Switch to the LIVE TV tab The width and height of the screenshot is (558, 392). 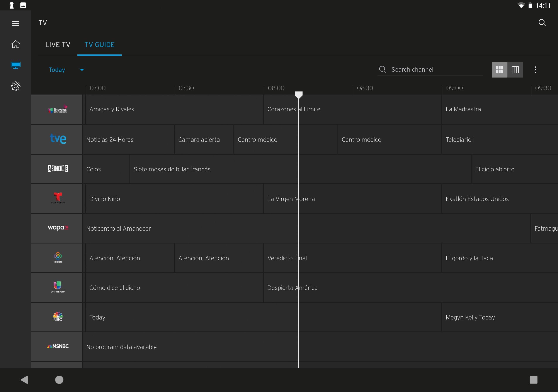[58, 45]
